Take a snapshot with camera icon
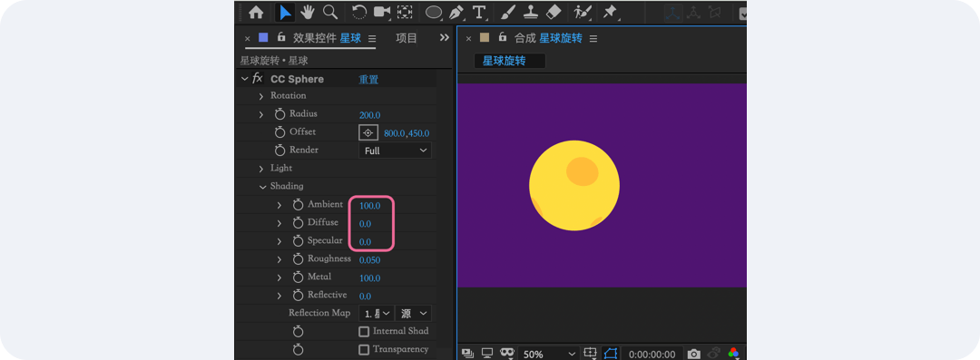The image size is (980, 360). tap(694, 354)
